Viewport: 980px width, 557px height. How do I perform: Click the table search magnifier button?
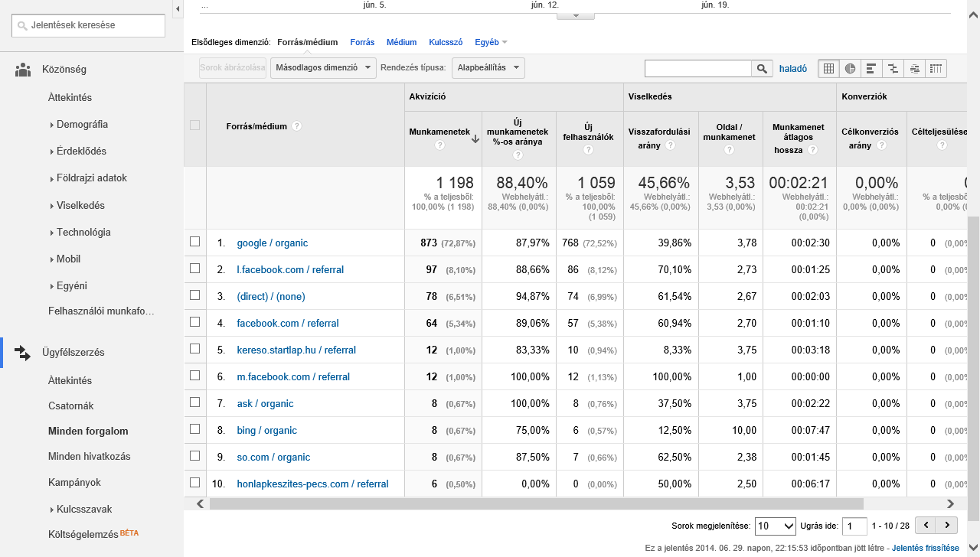(762, 68)
